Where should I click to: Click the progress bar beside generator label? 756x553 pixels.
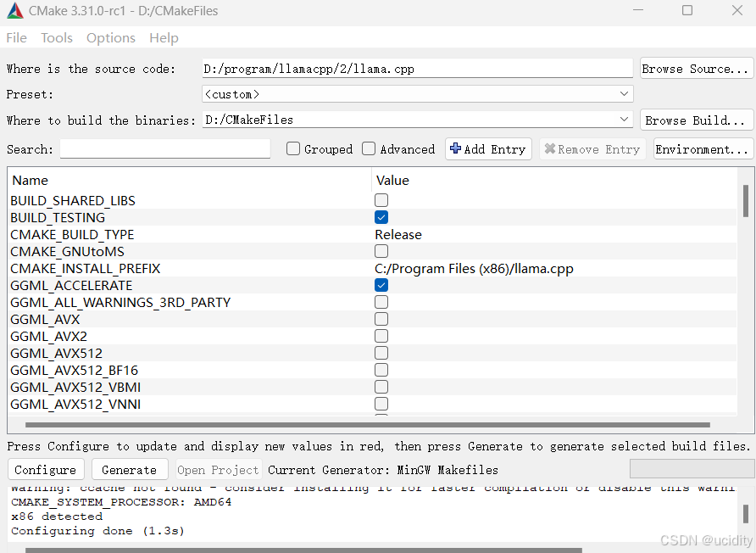click(692, 468)
